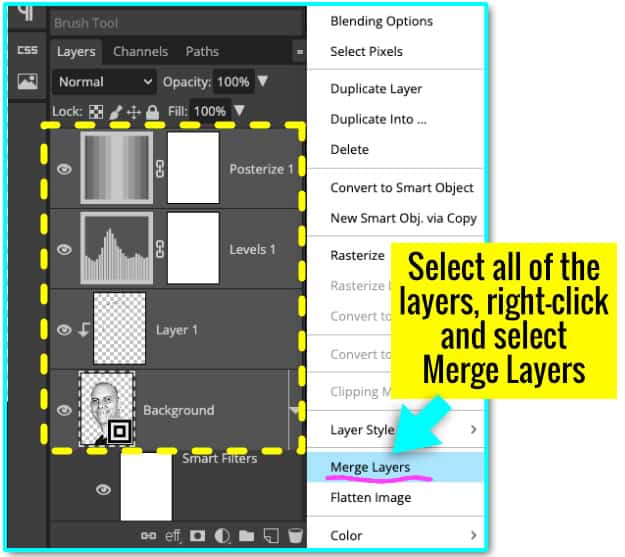The image size is (625, 557).
Task: Select the Smart Filters mask thumbnail
Action: point(146,486)
